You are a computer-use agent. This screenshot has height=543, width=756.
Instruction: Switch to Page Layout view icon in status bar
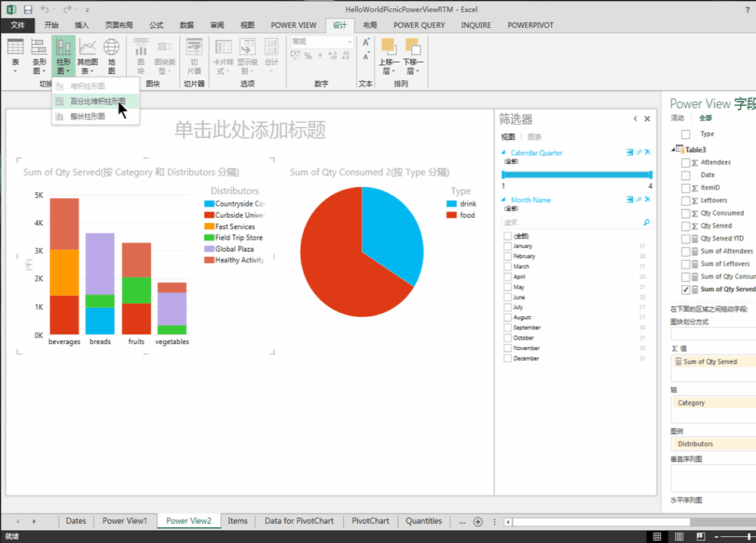coord(679,537)
